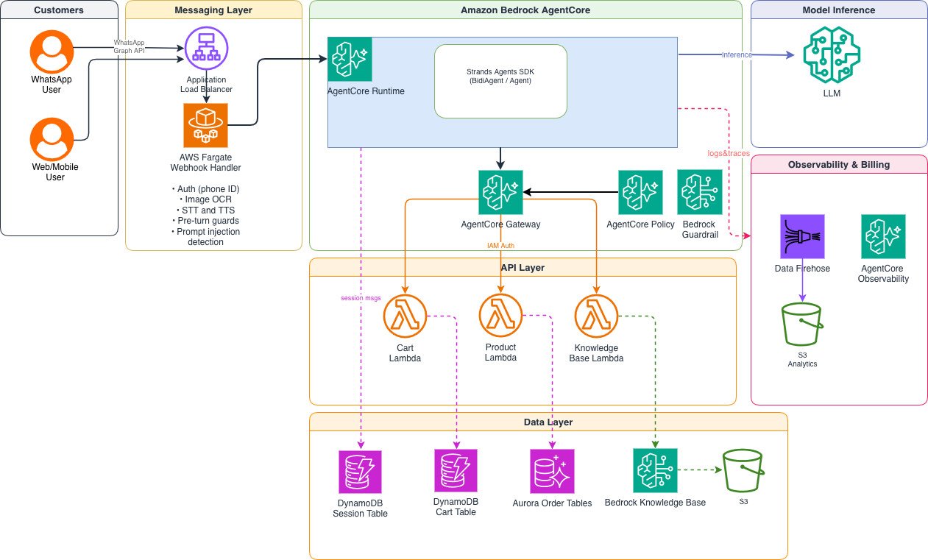Click the Customers group header
This screenshot has width=928, height=560.
59,10
